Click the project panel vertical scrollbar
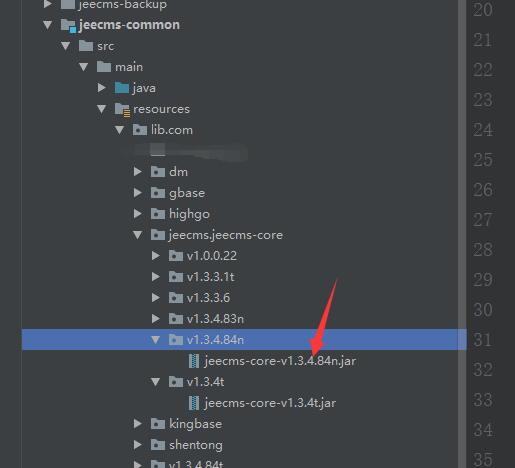This screenshot has height=468, width=515. coord(462,234)
